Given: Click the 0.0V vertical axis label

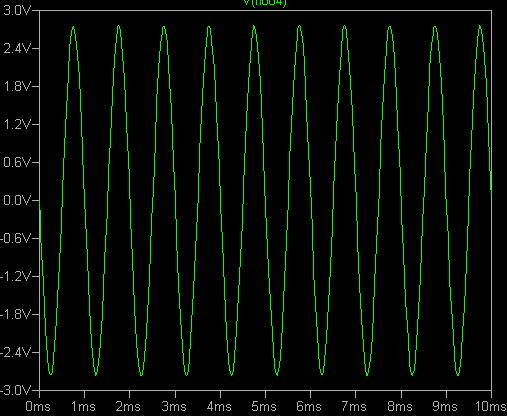Looking at the screenshot, I should tap(17, 200).
